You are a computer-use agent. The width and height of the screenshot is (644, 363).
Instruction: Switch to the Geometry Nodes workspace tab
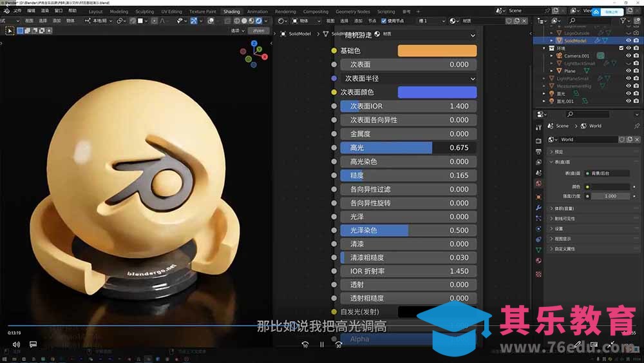tap(353, 12)
